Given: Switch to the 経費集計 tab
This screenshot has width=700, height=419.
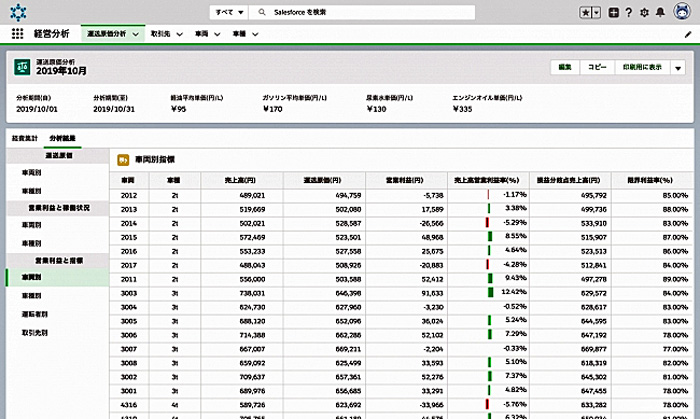Looking at the screenshot, I should click(x=25, y=138).
